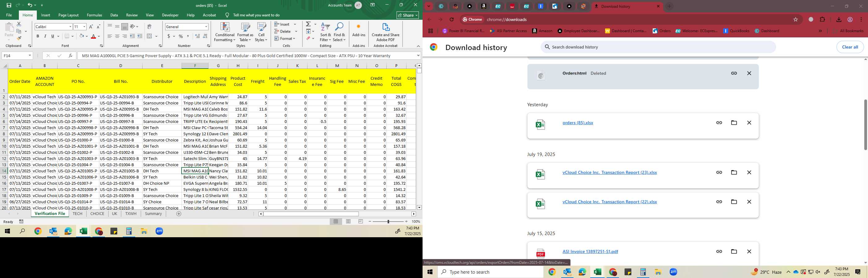This screenshot has width=868, height=278.
Task: Toggle Center horizontal alignment
Action: (x=117, y=36)
